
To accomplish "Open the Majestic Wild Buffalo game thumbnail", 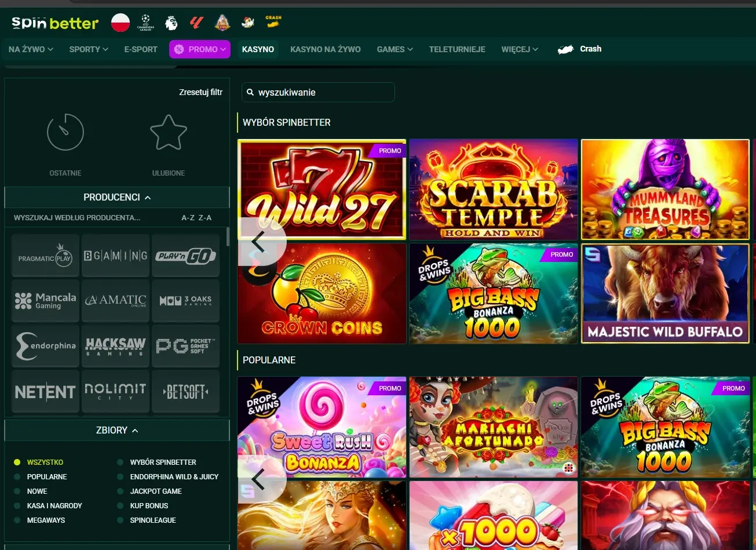I will coord(666,293).
